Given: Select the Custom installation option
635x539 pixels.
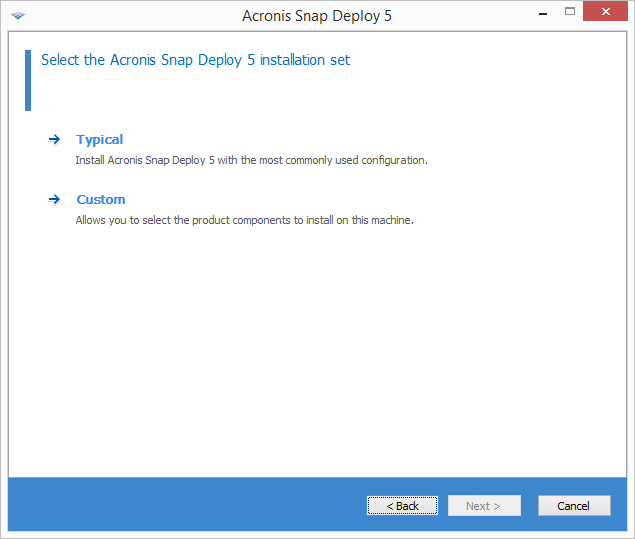Looking at the screenshot, I should [x=100, y=200].
